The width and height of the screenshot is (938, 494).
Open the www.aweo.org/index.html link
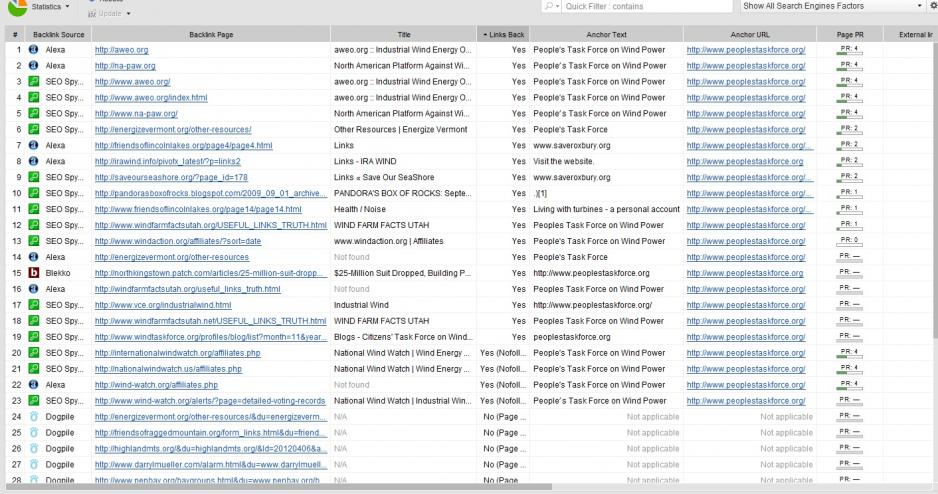click(x=151, y=97)
